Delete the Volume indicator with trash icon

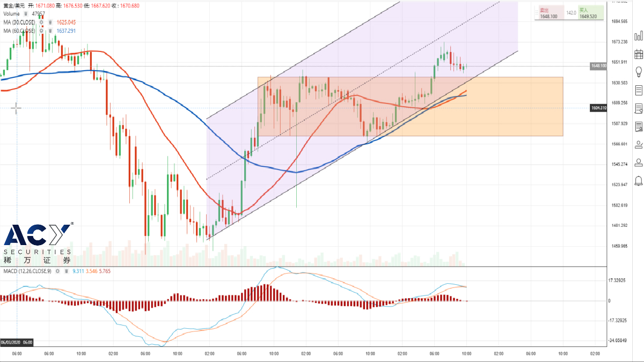point(27,14)
